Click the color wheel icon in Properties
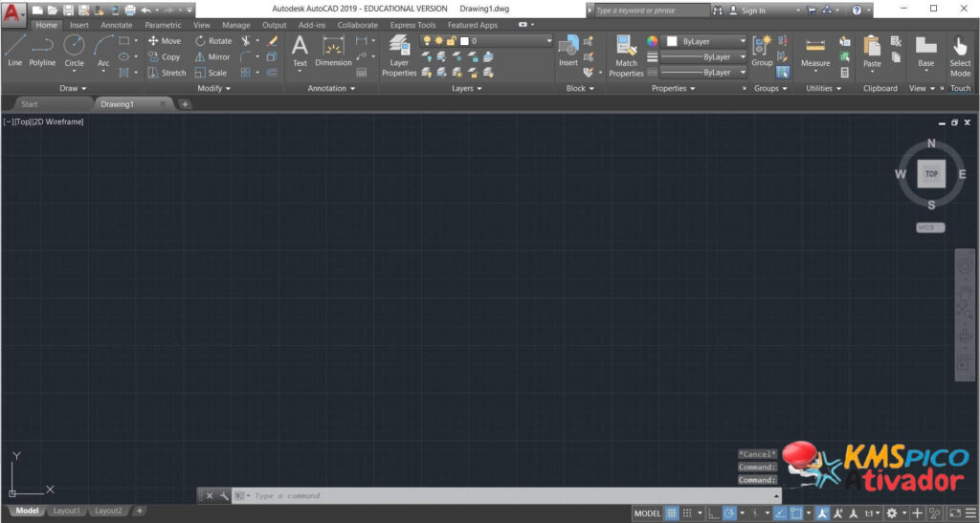Image resolution: width=980 pixels, height=523 pixels. click(x=652, y=41)
